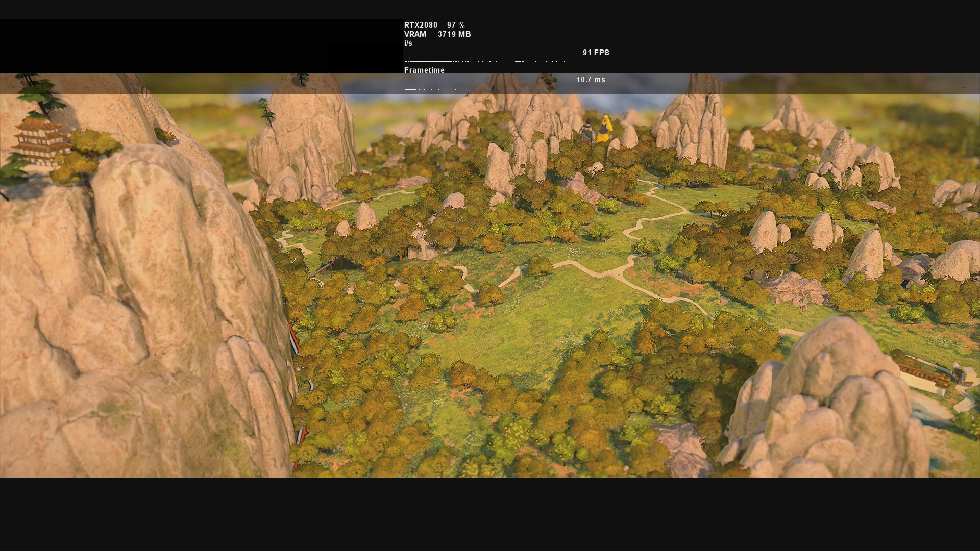Viewport: 980px width, 551px height.
Task: Click the 10.7 ms frametime value
Action: (591, 80)
